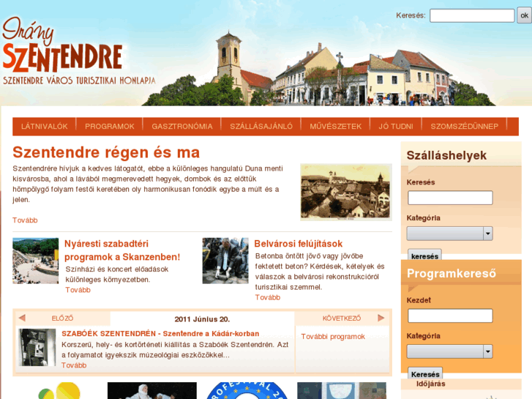
Task: Open the GASZTRONÓMIA menu
Action: [182, 127]
